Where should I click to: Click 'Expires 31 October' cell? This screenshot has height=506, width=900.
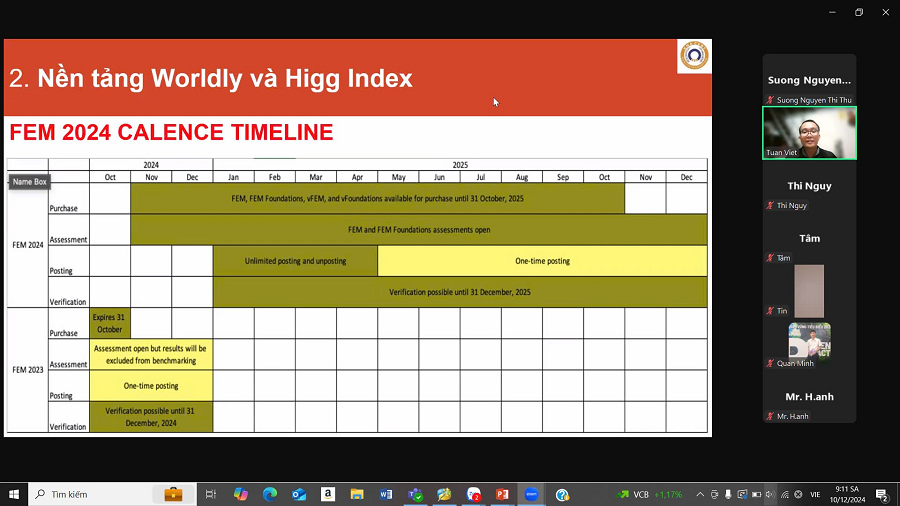110,323
